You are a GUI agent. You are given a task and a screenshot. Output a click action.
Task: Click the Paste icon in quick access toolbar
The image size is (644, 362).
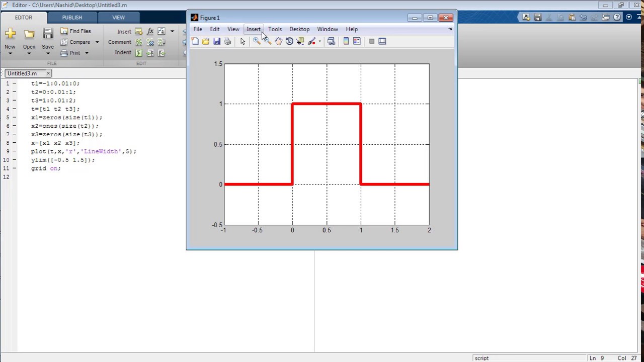pos(572,18)
